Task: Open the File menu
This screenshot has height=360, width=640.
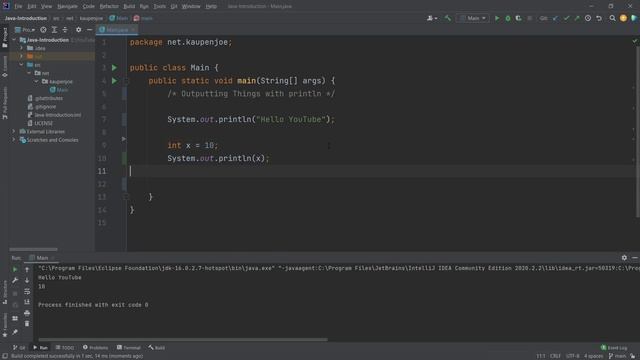Action: coord(18,7)
